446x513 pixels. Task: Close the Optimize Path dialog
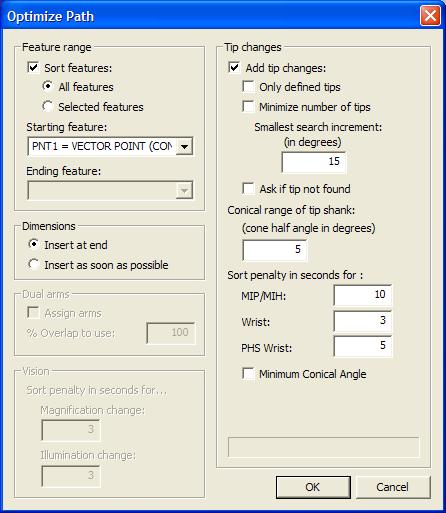[430, 16]
